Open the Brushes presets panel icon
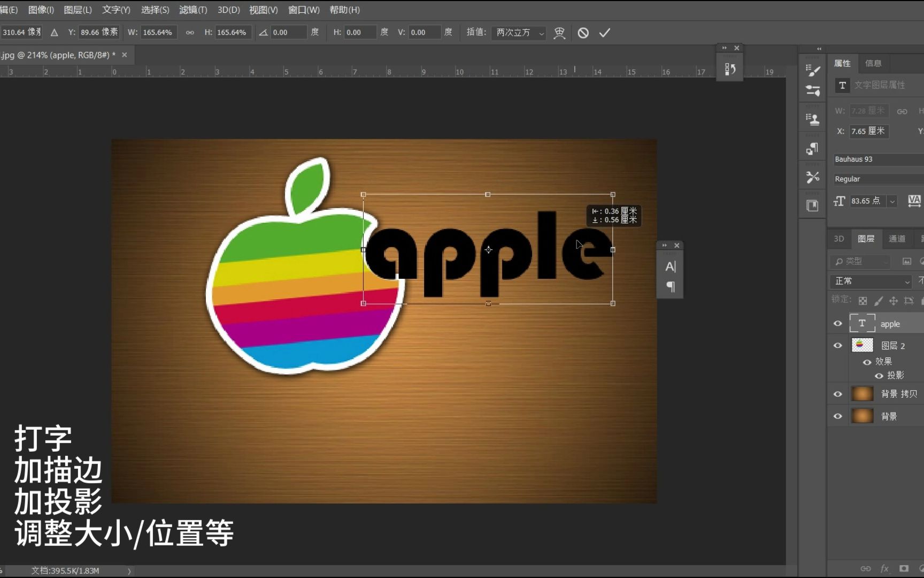 (813, 90)
